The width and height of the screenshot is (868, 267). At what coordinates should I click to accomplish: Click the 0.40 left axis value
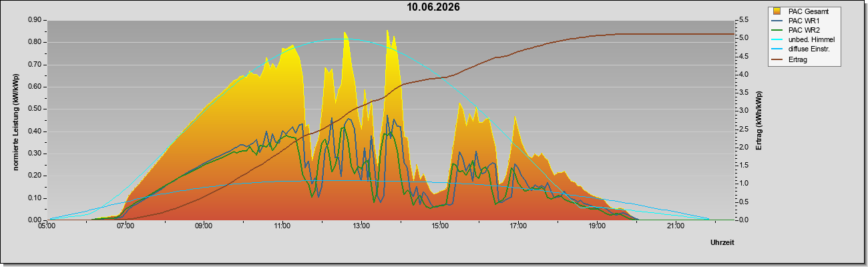[x=35, y=131]
